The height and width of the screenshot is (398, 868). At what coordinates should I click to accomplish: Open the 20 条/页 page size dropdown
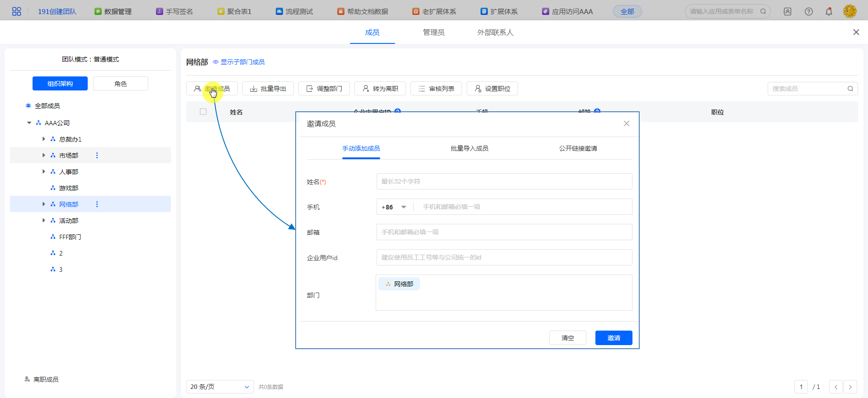pyautogui.click(x=220, y=387)
